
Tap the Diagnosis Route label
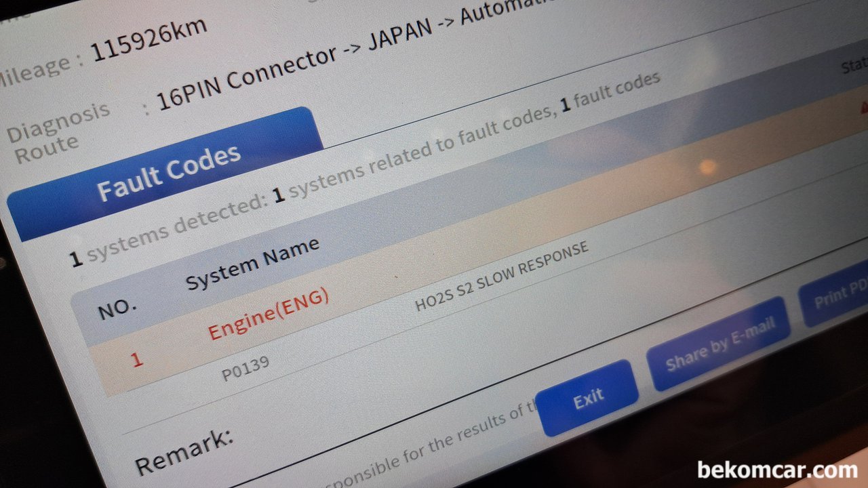click(x=58, y=133)
